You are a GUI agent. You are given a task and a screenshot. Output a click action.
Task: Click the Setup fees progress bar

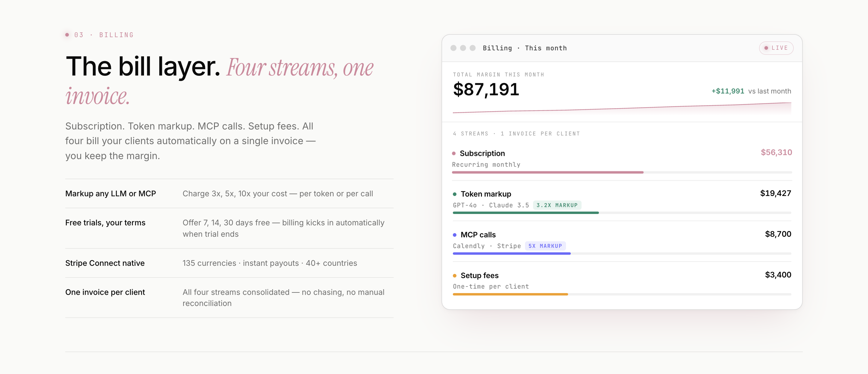tap(622, 294)
